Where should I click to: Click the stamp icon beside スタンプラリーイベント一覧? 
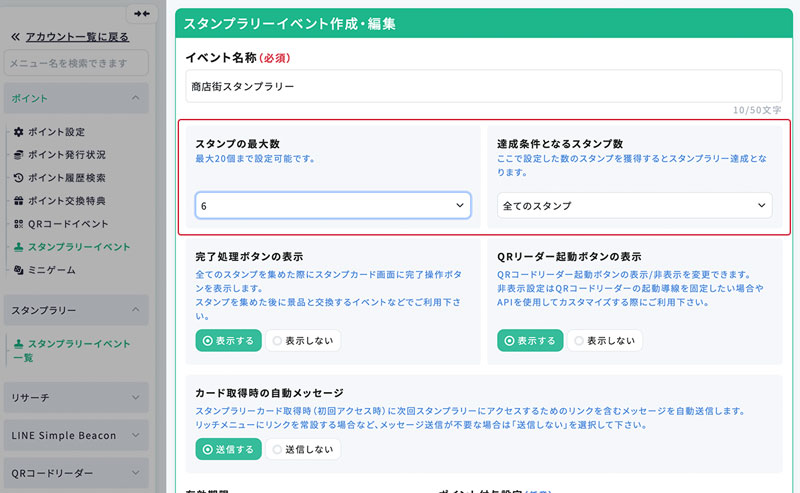click(18, 344)
